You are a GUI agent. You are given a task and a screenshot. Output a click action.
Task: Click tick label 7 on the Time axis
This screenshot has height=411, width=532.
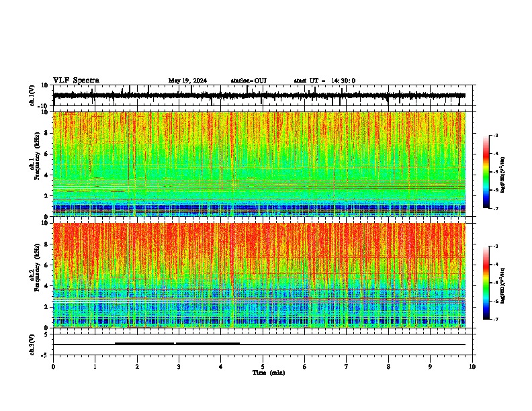(x=347, y=367)
